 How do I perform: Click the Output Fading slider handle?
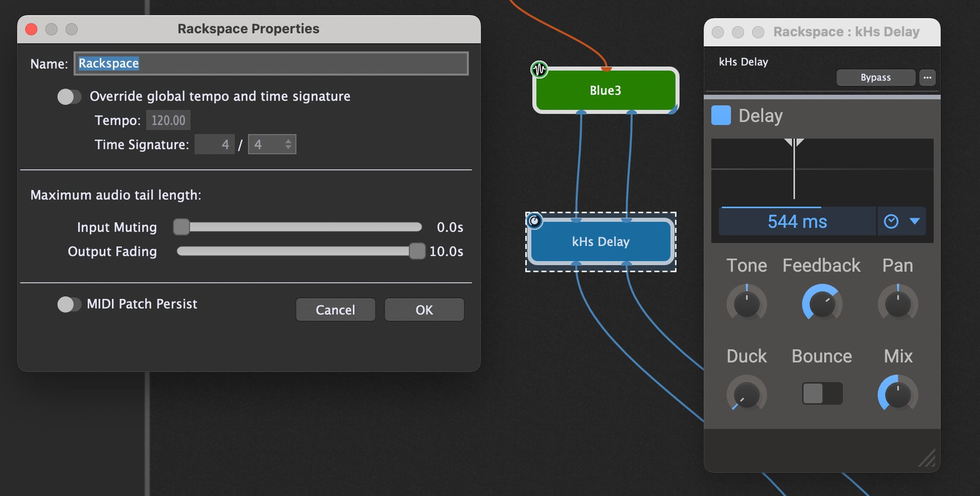click(417, 251)
